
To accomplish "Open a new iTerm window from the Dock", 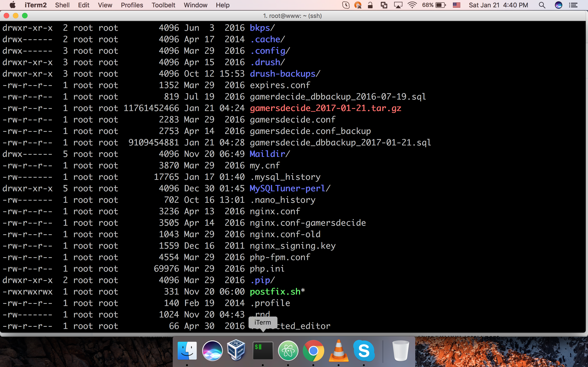I will (x=263, y=350).
